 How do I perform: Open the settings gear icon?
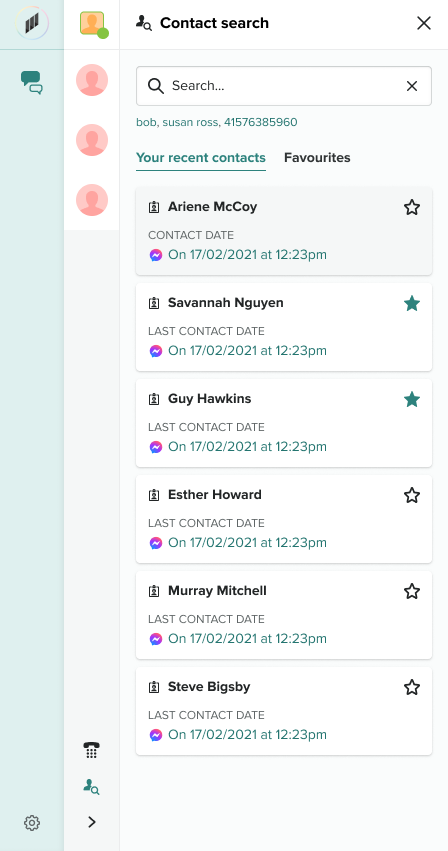[32, 823]
